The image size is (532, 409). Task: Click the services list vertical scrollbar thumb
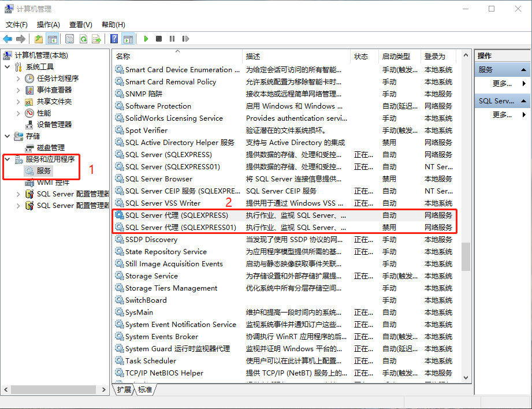point(466,256)
